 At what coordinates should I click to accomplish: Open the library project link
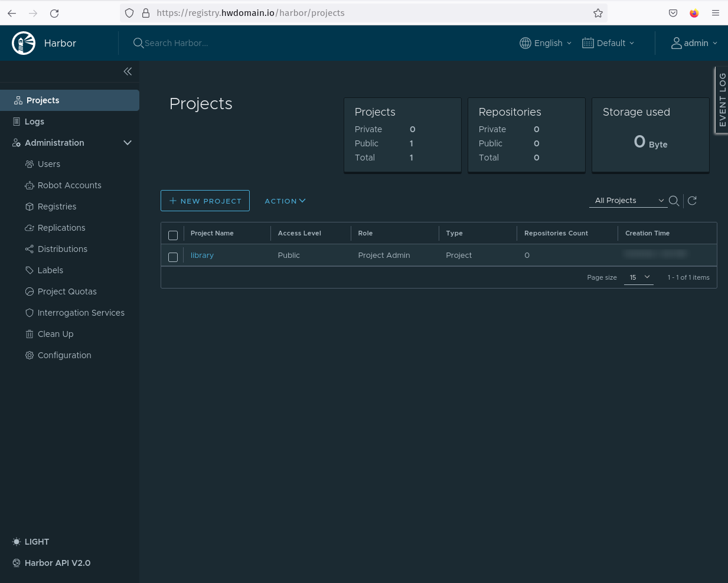tap(202, 256)
